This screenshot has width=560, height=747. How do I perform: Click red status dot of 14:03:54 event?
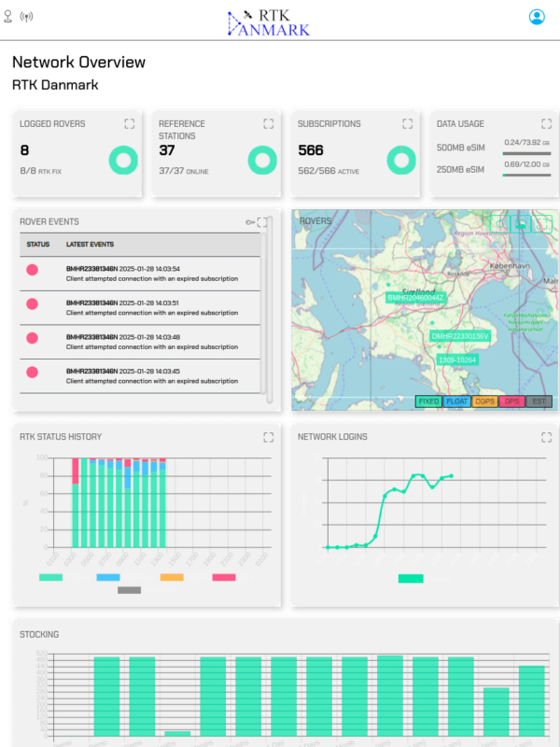32,270
